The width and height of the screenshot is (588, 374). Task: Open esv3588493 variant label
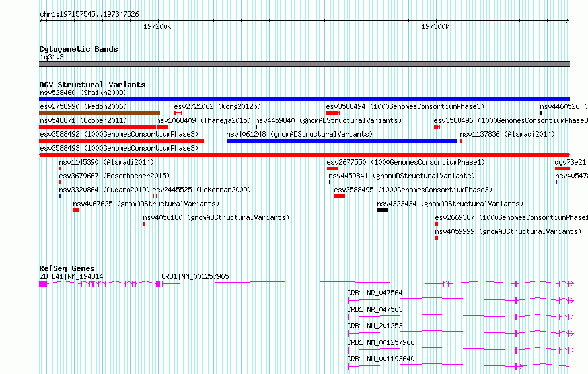[x=119, y=148]
